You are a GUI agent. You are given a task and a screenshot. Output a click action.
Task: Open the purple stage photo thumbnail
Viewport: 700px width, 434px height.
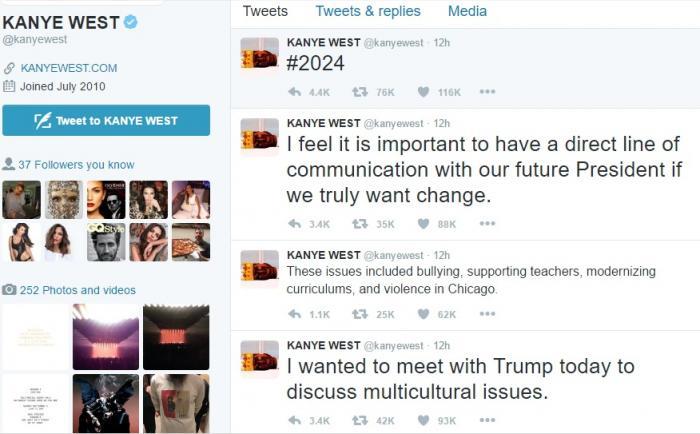[x=106, y=337]
